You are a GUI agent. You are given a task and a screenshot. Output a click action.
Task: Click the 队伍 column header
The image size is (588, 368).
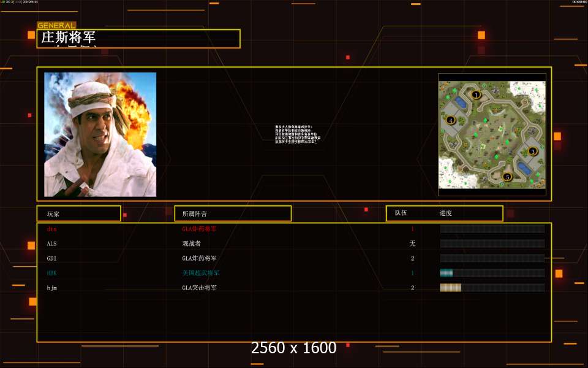[401, 213]
